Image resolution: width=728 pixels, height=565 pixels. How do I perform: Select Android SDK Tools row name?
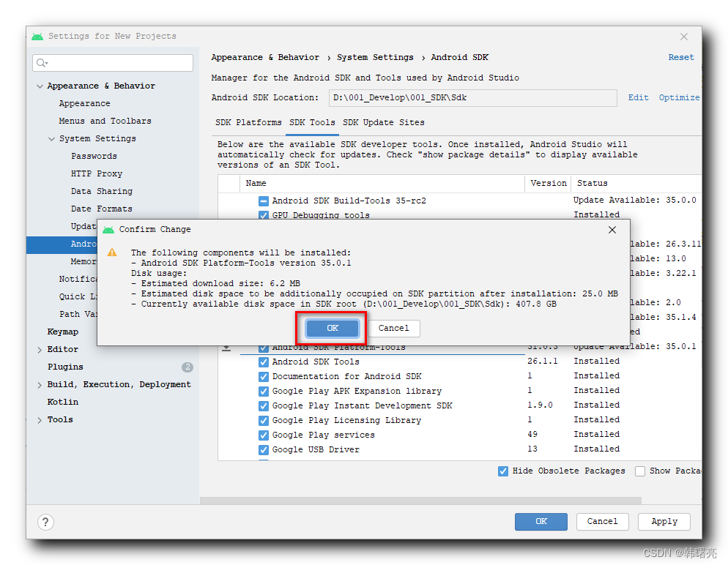(316, 362)
